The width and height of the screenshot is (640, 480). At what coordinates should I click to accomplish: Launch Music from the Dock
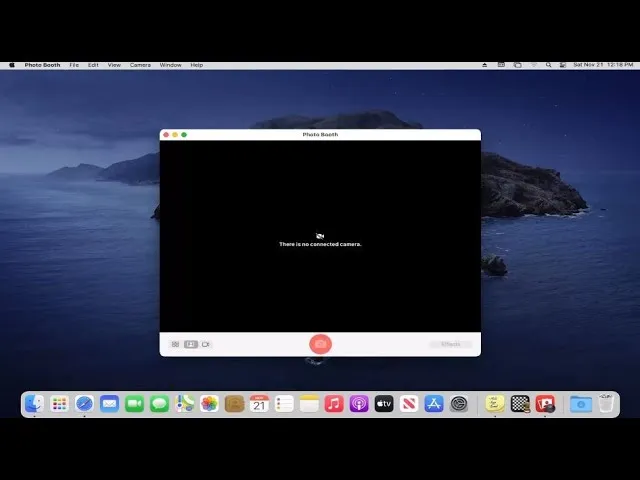click(x=334, y=404)
